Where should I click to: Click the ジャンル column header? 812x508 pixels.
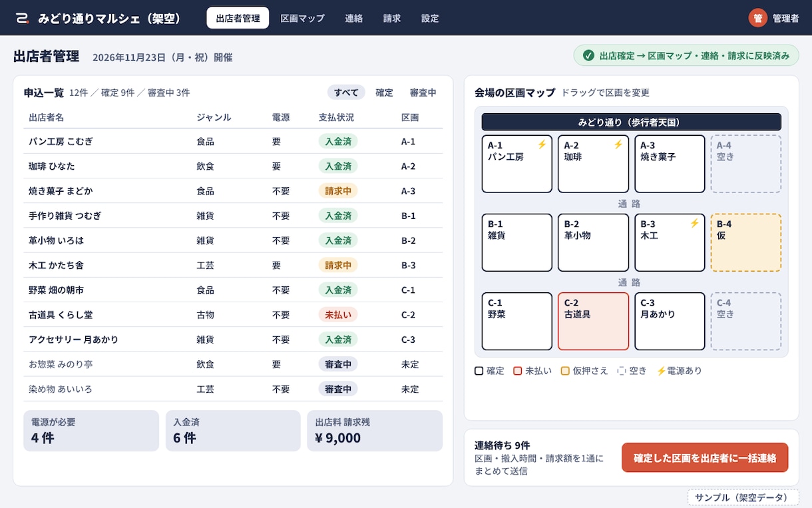[214, 117]
